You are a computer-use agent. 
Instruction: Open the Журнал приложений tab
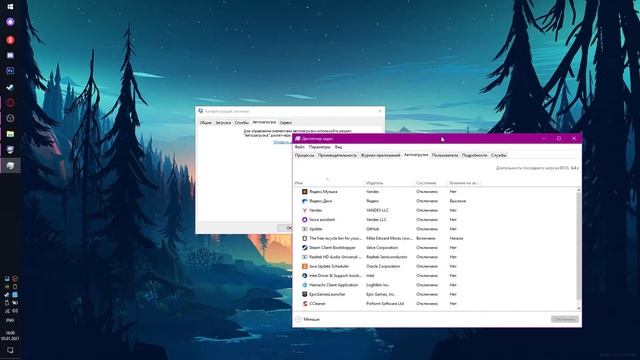tap(380, 156)
